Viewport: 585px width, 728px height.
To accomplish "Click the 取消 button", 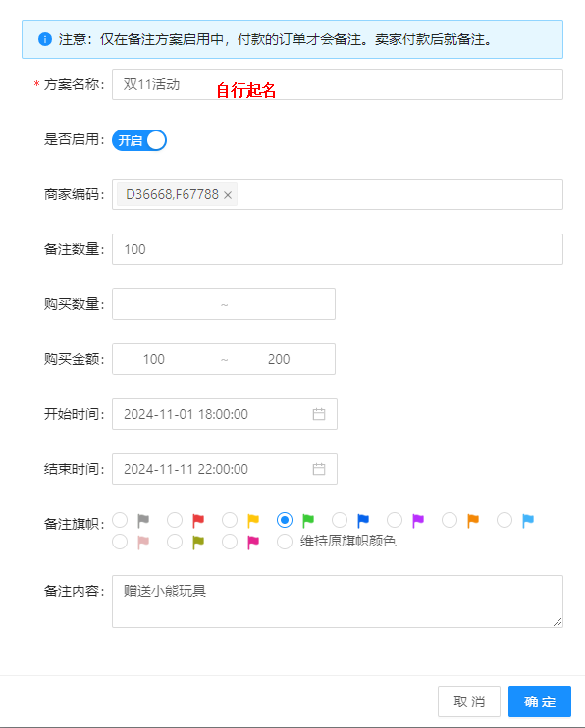I will (469, 702).
